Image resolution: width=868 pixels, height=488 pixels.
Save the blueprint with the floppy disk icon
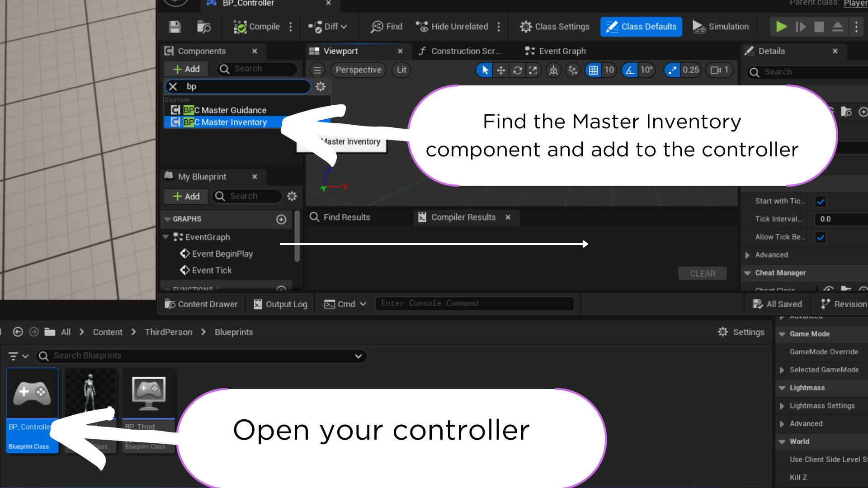(x=175, y=27)
